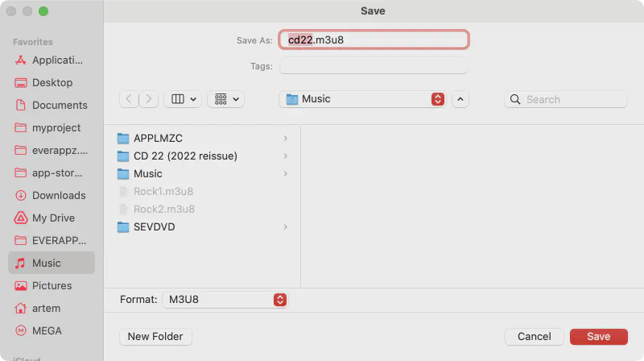
Task: Open the M3U8 Format dropdown
Action: pyautogui.click(x=225, y=299)
